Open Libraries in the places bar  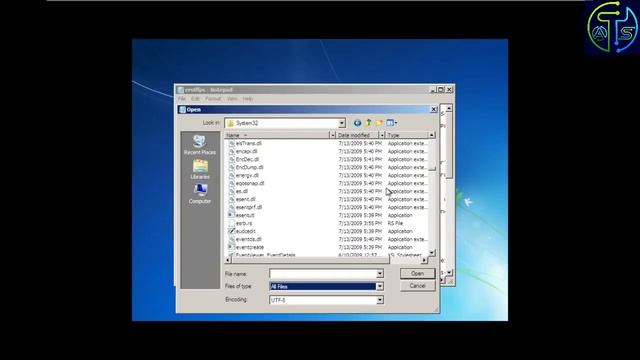click(200, 169)
